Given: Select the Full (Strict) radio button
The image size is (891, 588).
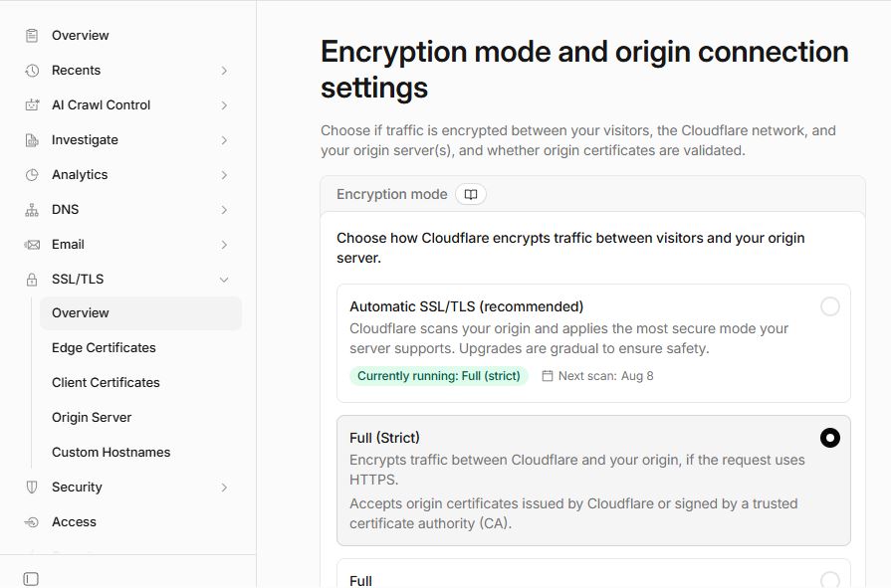Looking at the screenshot, I should 829,438.
